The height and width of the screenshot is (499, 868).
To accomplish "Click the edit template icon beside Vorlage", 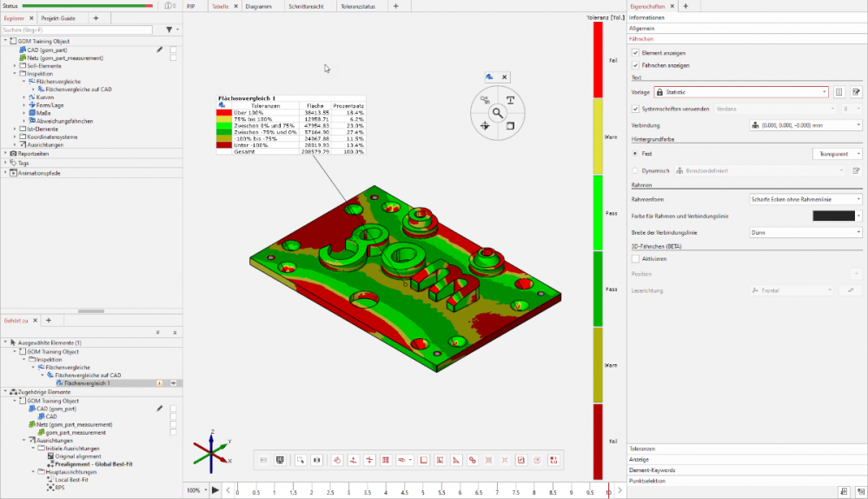I will 856,91.
